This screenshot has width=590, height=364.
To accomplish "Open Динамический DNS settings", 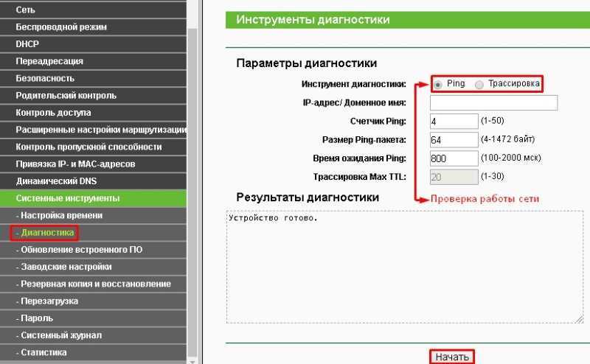I will 93,181.
